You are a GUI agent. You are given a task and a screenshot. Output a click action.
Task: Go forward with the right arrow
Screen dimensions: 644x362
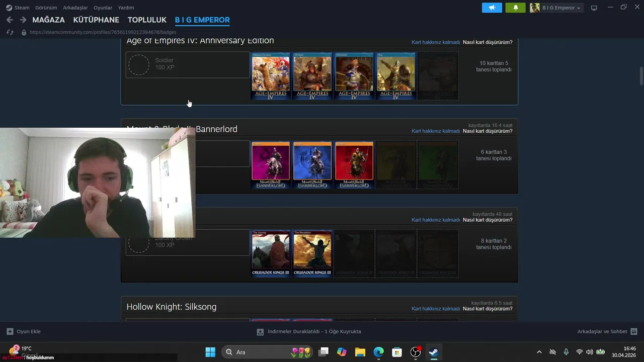point(23,20)
